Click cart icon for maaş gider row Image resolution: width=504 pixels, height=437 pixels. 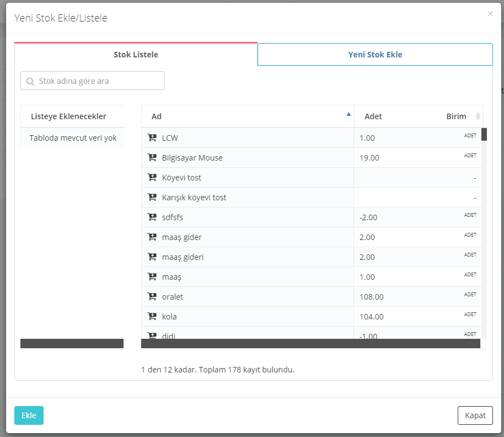click(152, 237)
